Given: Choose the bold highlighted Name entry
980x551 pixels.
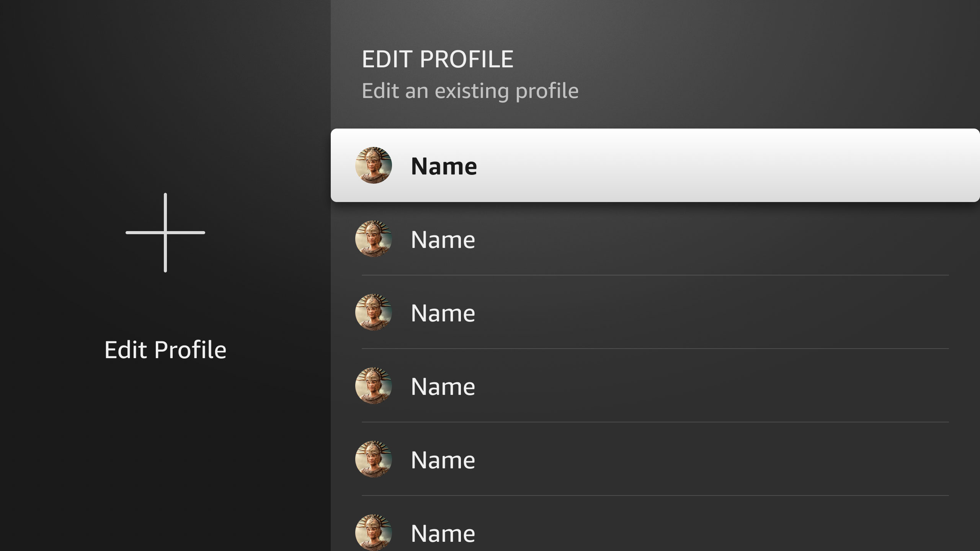Looking at the screenshot, I should [444, 166].
